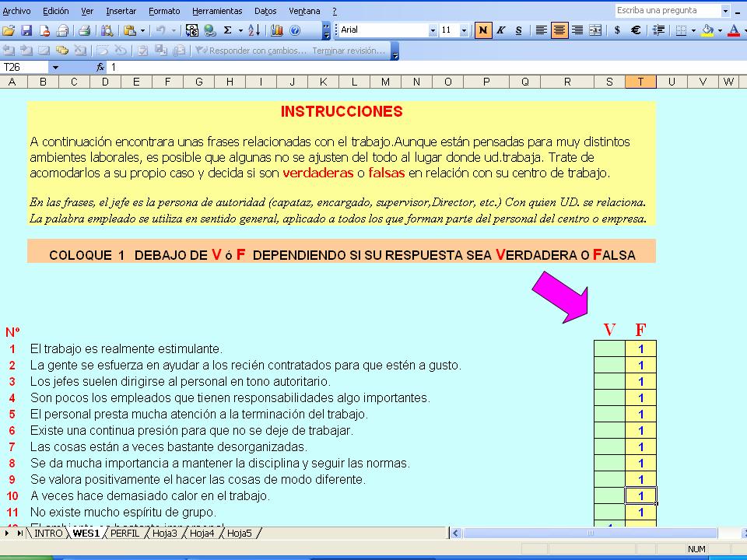Open the Herramientas menu

tap(217, 10)
